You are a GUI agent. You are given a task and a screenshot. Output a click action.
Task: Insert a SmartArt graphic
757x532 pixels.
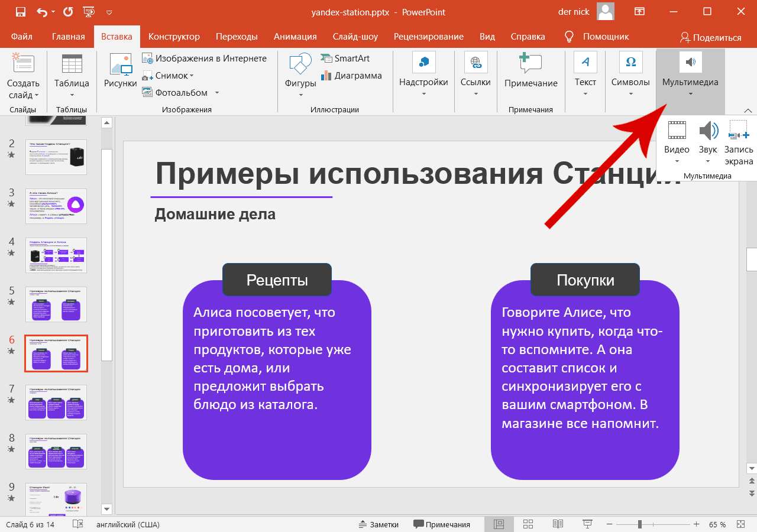[x=345, y=59]
